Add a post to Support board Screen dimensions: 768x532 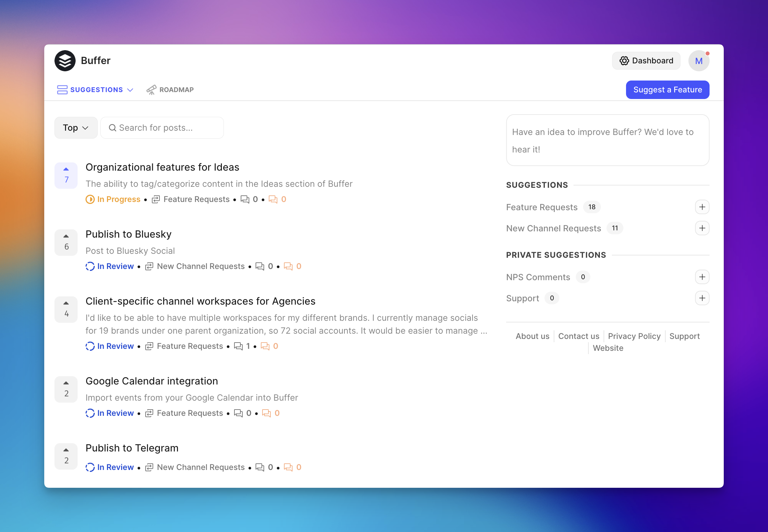[x=702, y=298]
